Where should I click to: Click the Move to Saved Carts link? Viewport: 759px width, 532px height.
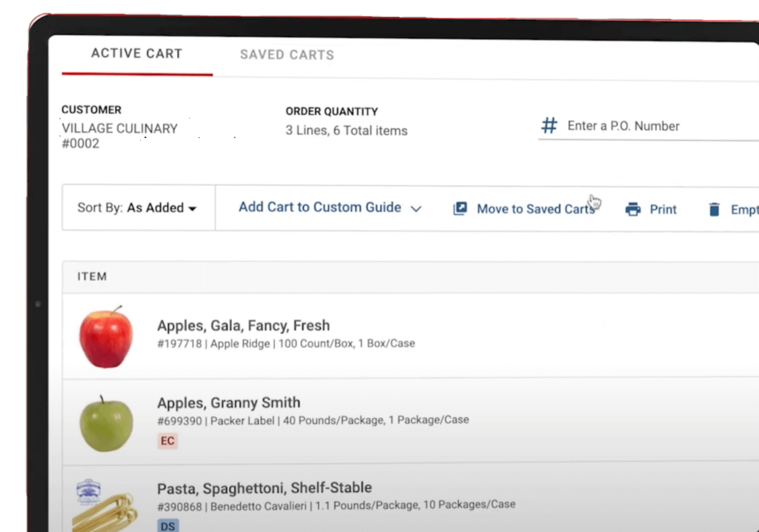[x=536, y=208]
